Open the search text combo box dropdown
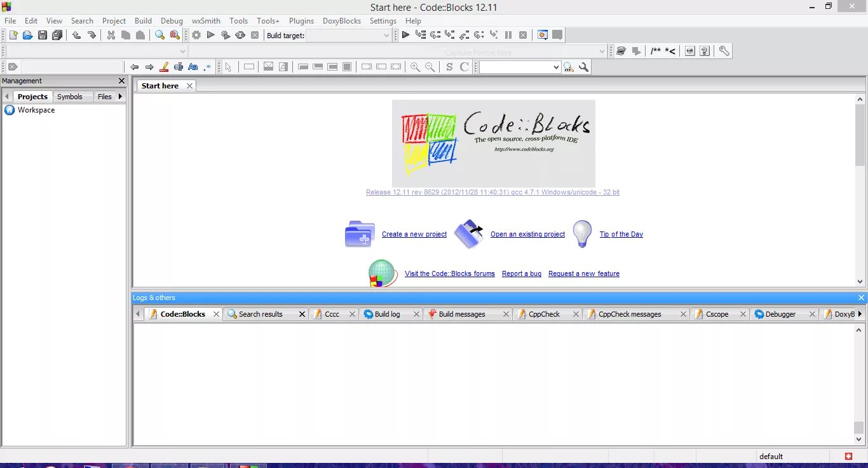Screen dimensions: 868x468 tap(557, 67)
